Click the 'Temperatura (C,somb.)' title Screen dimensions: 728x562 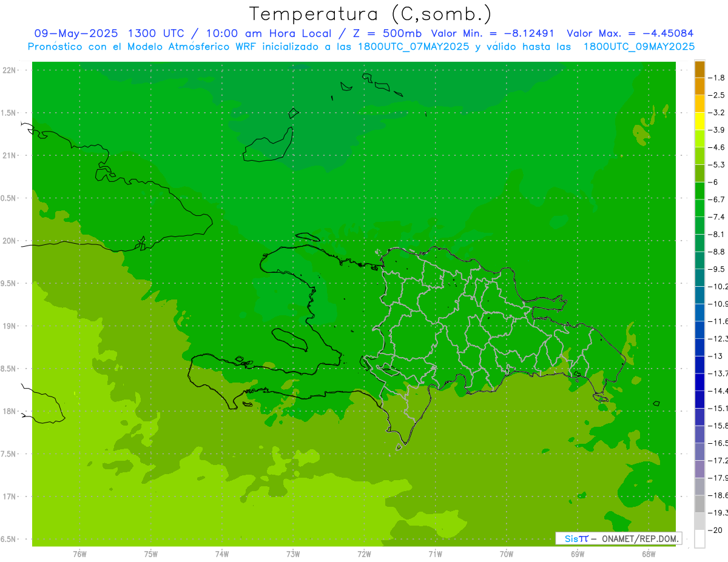[x=369, y=14]
